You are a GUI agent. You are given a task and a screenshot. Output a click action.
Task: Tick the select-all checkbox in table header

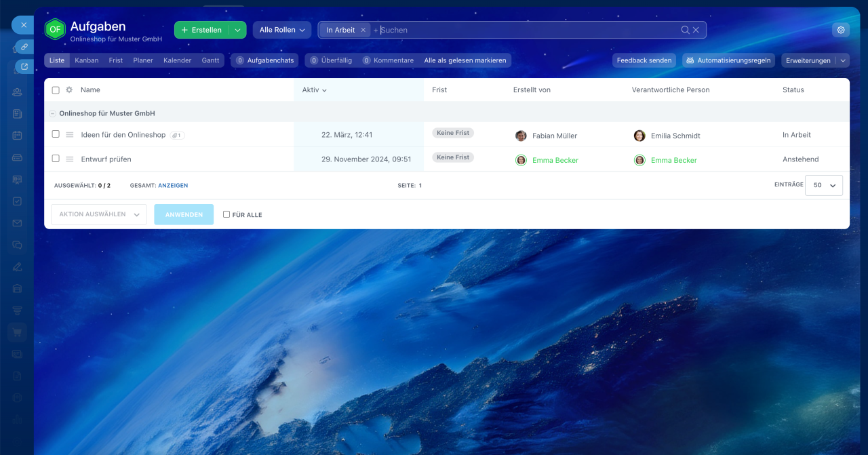pyautogui.click(x=56, y=90)
